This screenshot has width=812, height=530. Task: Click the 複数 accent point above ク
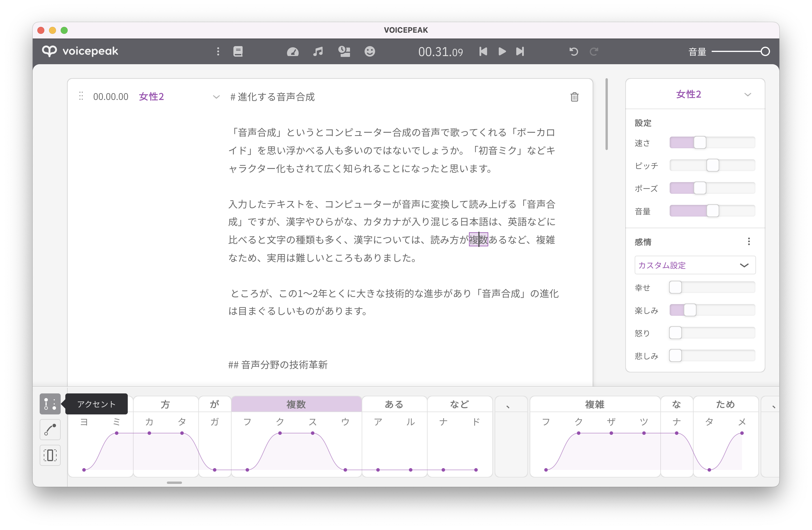(280, 433)
